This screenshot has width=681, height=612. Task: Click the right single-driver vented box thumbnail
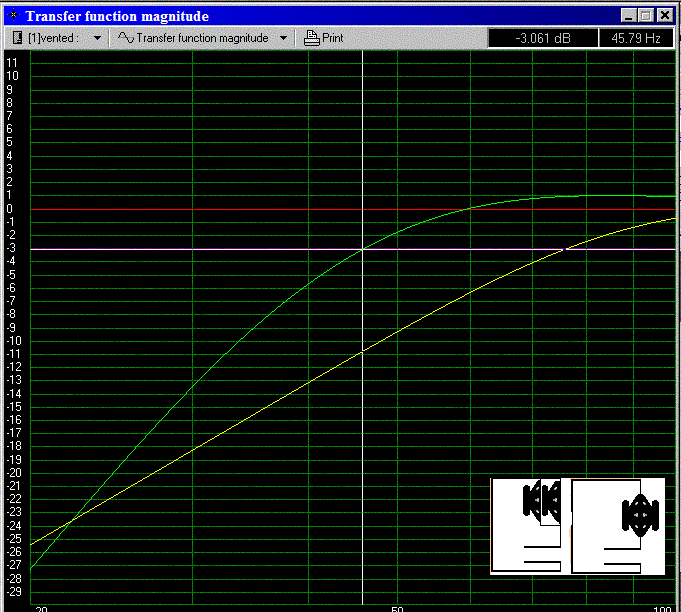tap(617, 526)
